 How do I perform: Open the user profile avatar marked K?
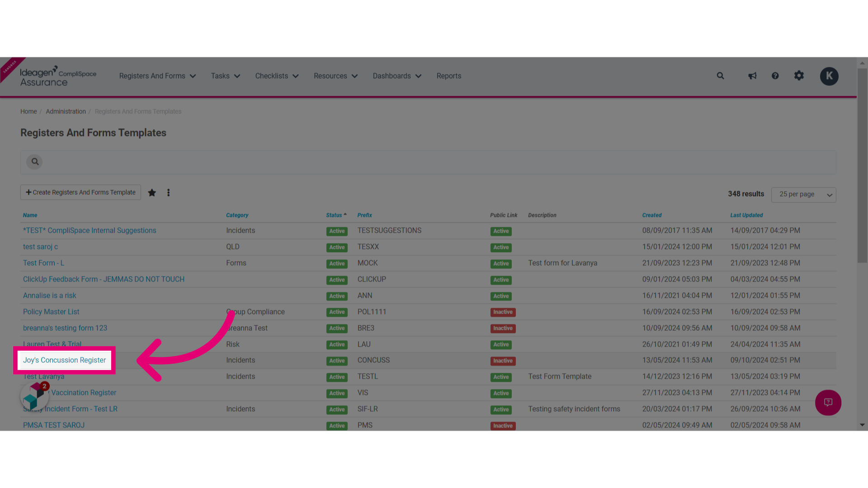coord(829,76)
